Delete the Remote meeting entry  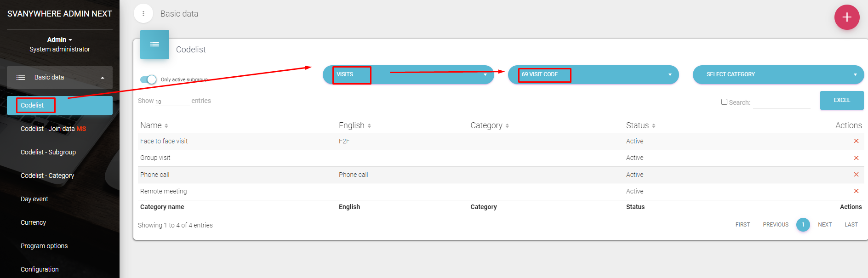[856, 191]
